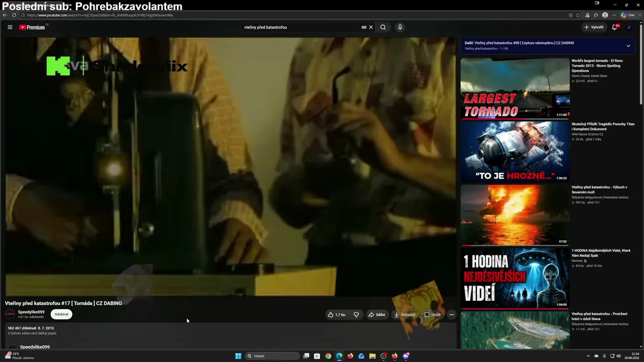Clear the search box with the X
The image size is (644, 362).
click(371, 27)
